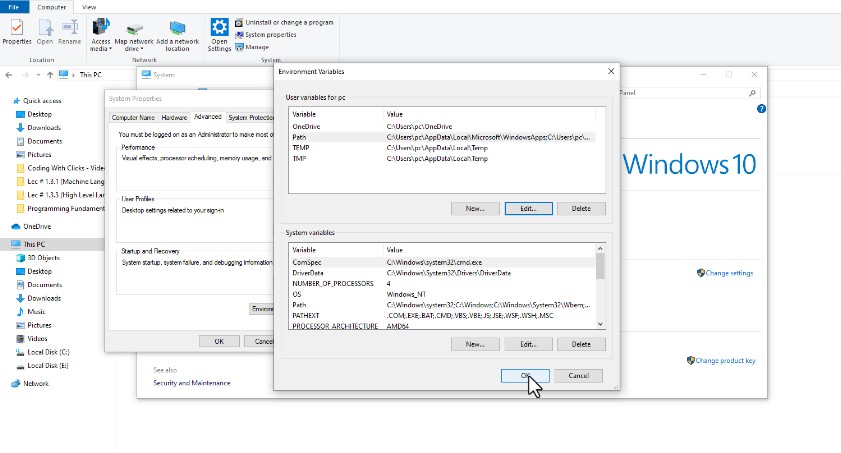Select the OneDrive user variable row
The image size is (841, 453).
coord(441,127)
